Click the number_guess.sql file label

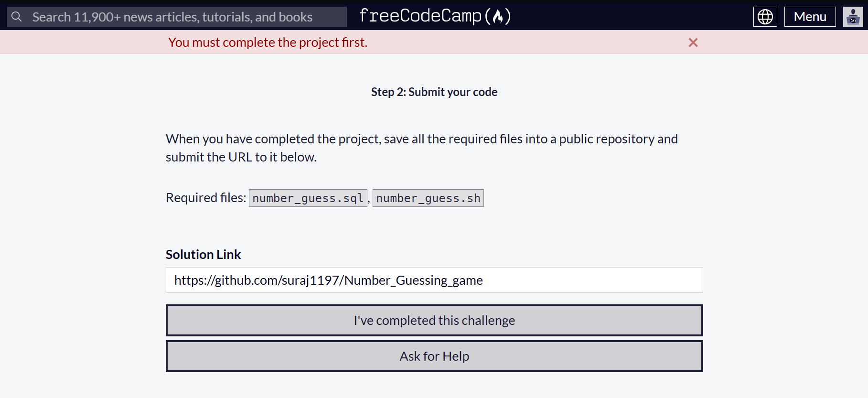click(x=308, y=198)
